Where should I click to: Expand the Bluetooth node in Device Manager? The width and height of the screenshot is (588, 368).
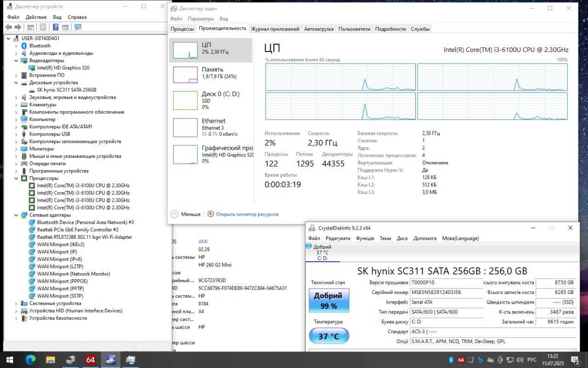pyautogui.click(x=17, y=46)
